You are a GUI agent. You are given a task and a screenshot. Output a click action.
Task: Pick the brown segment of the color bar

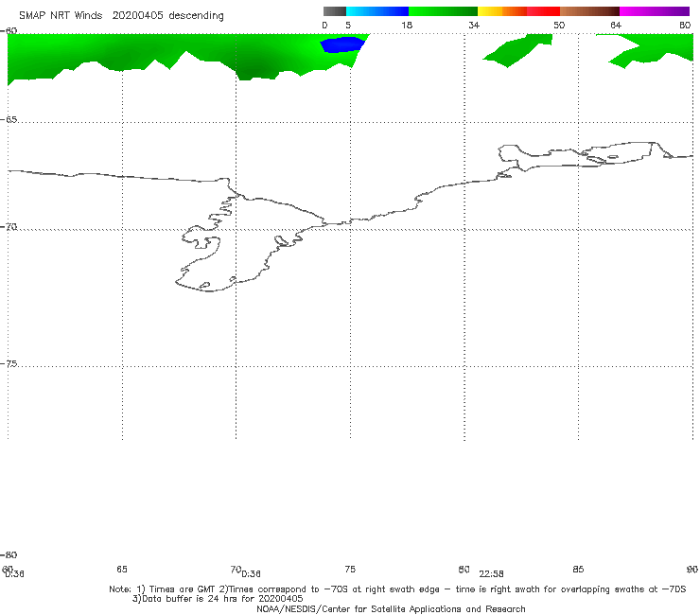589,11
